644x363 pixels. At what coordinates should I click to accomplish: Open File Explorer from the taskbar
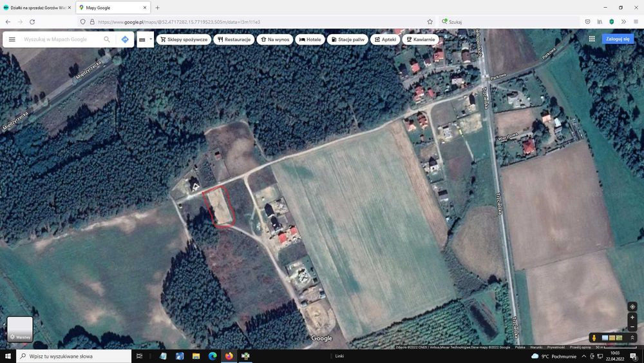pyautogui.click(x=196, y=356)
